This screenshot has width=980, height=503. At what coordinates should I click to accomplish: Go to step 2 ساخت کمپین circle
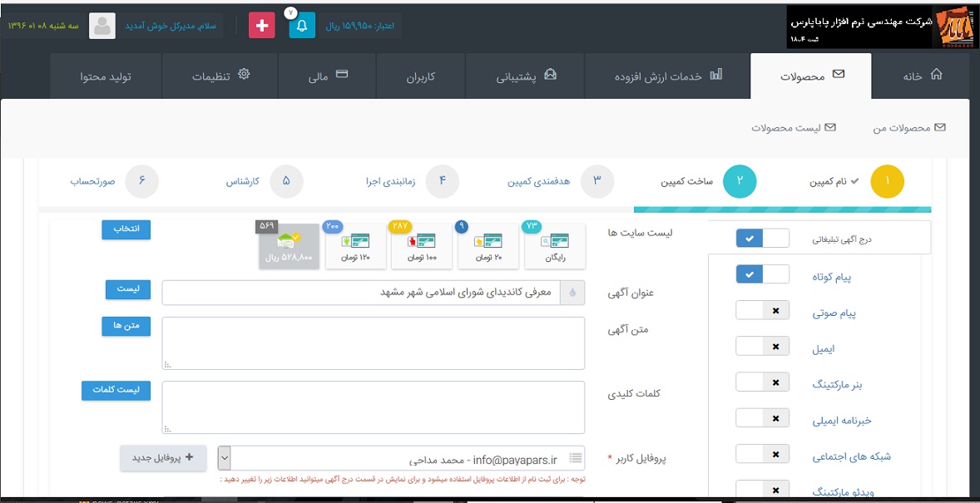point(740,181)
